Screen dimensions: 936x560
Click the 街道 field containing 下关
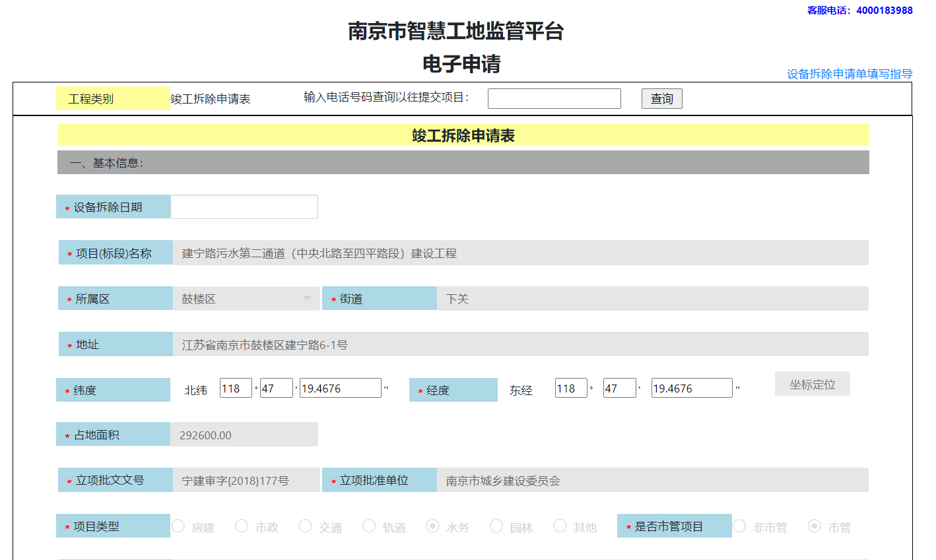(652, 298)
